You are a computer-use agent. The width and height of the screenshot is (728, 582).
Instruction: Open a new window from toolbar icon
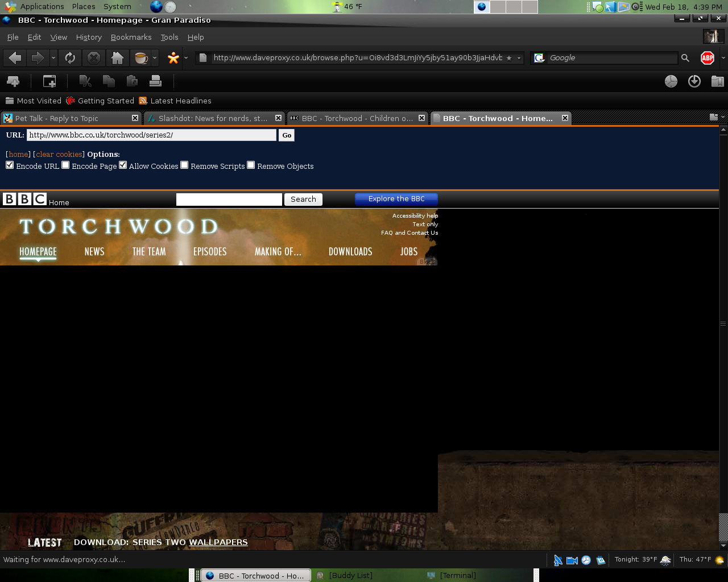49,81
